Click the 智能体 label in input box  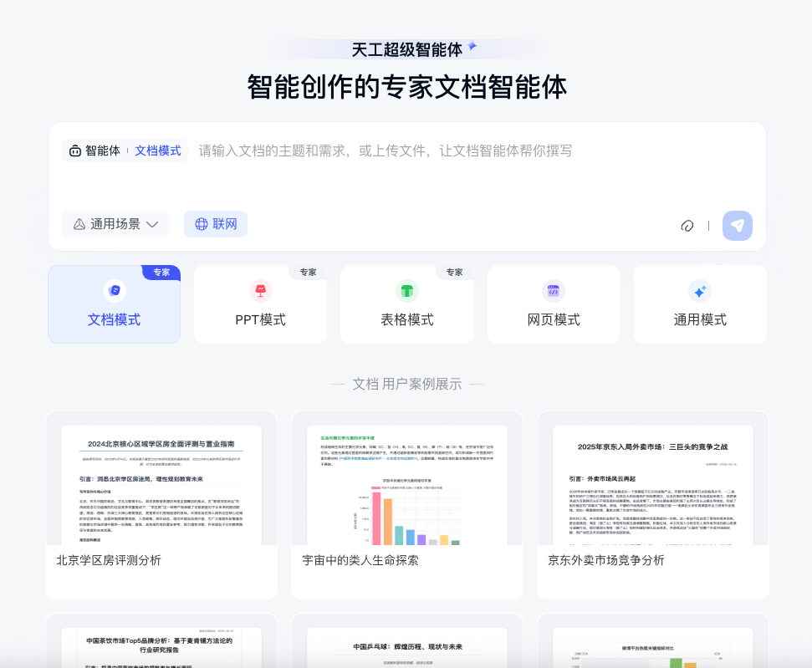(x=103, y=150)
